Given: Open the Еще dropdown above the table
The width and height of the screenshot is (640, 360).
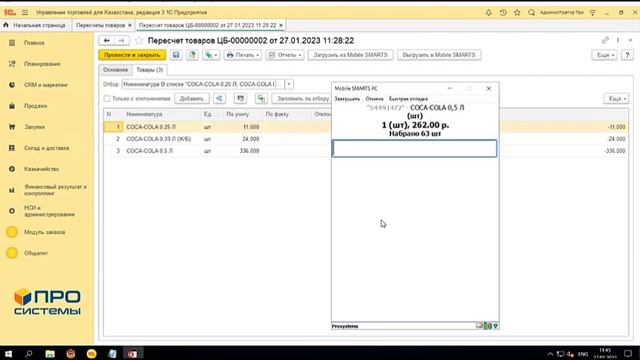Looking at the screenshot, I should (x=616, y=98).
